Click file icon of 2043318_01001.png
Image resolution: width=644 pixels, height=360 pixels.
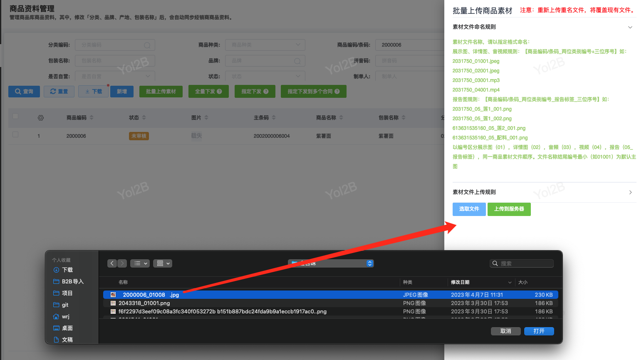tap(113, 303)
